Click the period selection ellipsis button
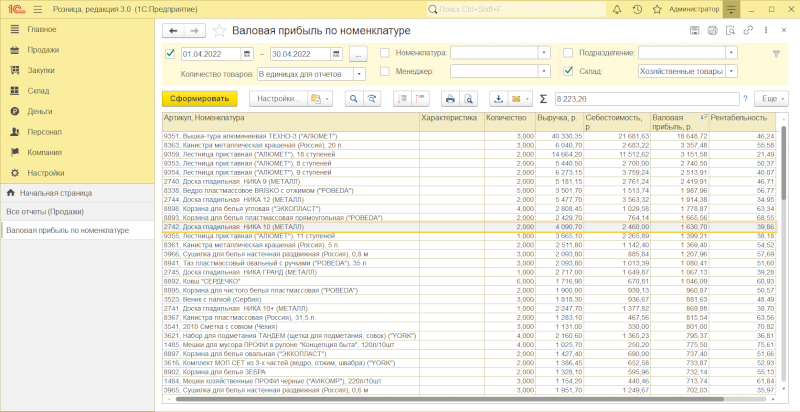Image resolution: width=800 pixels, height=412 pixels. coord(359,53)
